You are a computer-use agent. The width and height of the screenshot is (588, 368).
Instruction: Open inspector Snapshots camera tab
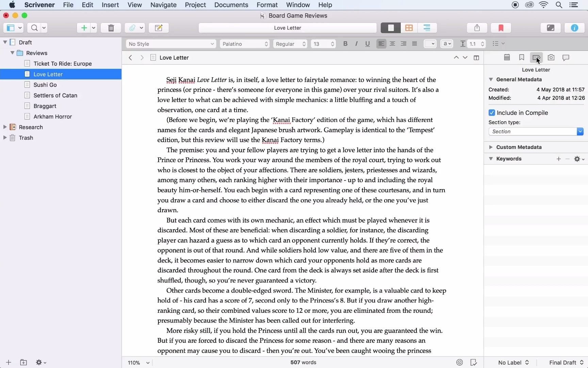[x=551, y=58]
